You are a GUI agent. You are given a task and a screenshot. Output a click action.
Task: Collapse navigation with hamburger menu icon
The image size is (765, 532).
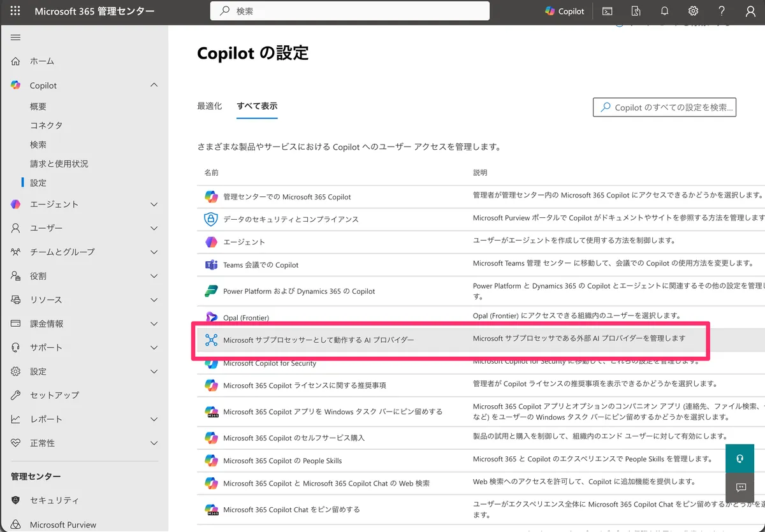[16, 38]
